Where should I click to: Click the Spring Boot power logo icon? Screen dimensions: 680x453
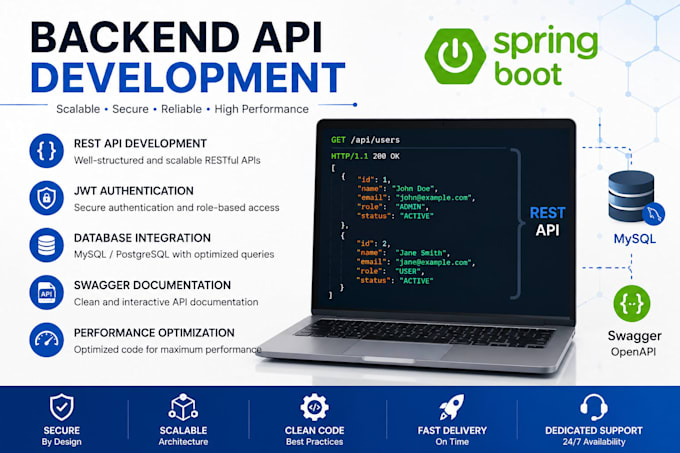click(455, 56)
